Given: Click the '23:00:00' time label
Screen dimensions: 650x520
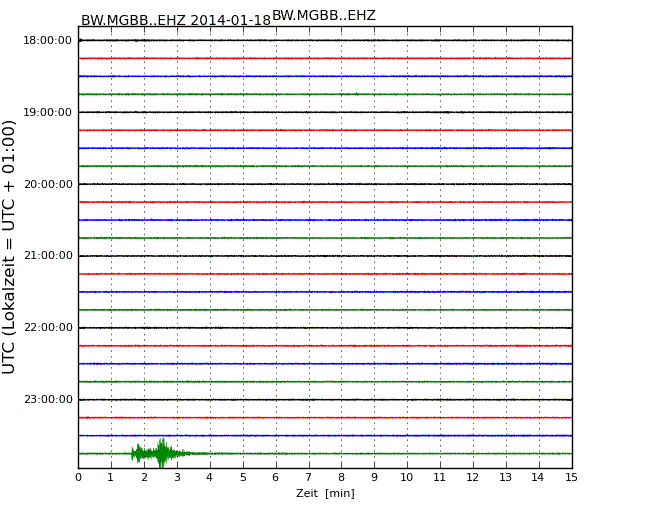Looking at the screenshot, I should click(x=49, y=399).
